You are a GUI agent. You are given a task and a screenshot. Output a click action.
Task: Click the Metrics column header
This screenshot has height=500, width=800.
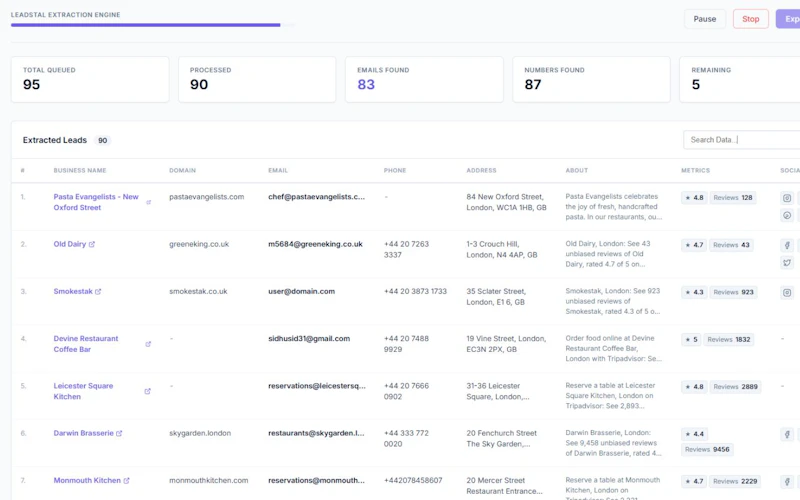pos(695,170)
